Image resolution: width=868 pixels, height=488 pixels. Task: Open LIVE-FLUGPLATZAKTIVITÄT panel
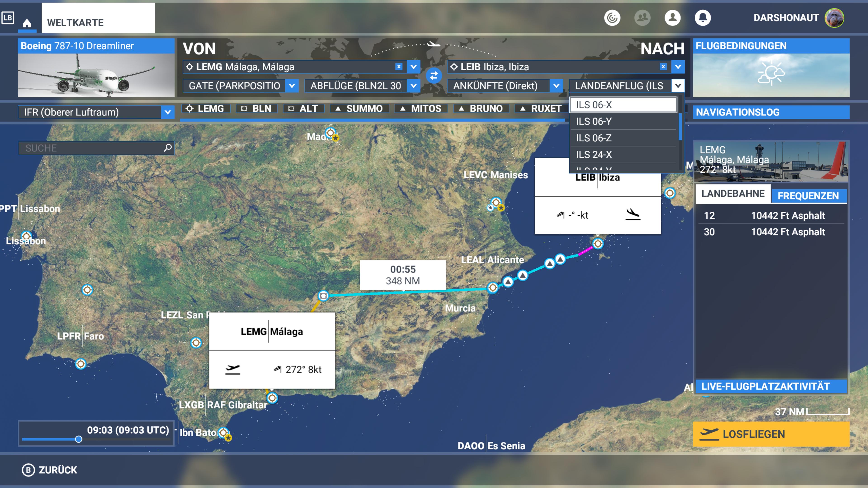(x=771, y=386)
